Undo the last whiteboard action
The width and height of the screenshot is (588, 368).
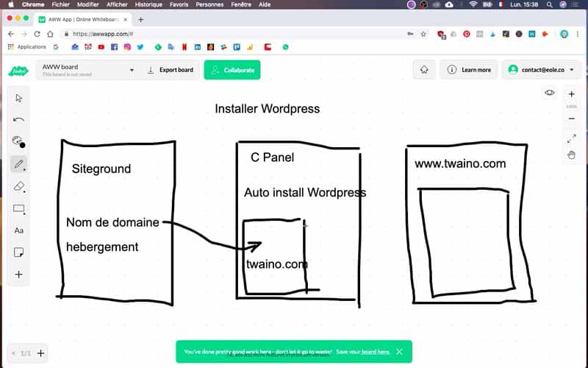[18, 120]
